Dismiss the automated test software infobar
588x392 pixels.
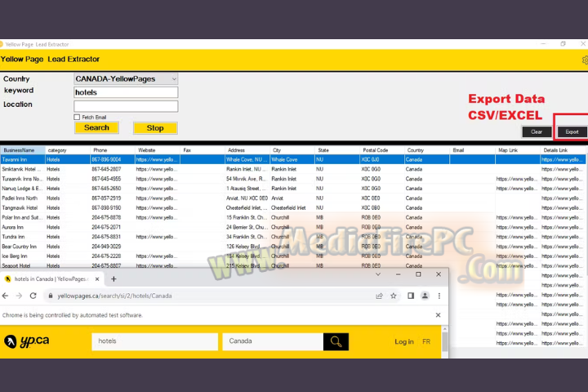click(x=438, y=315)
